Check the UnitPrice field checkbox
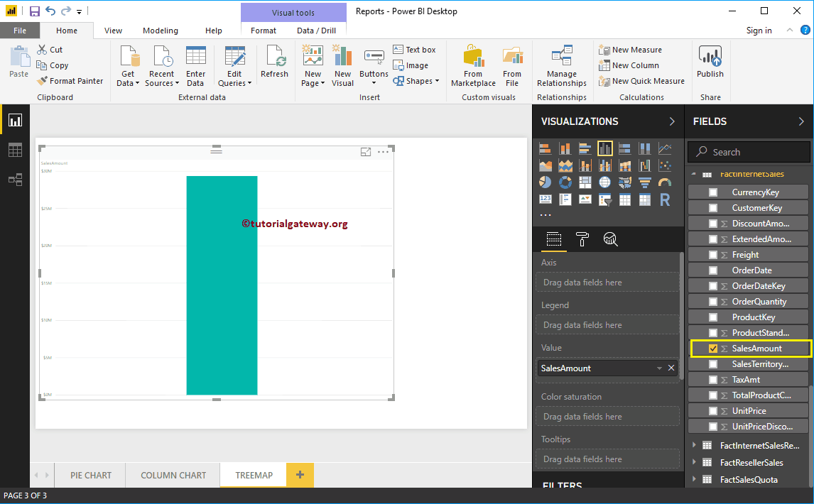Screen dimensions: 814x504 tap(713, 411)
